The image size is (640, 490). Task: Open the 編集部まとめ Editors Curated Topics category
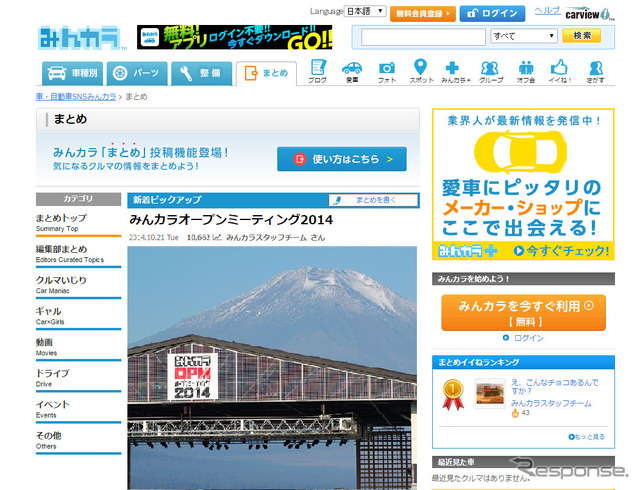click(78, 254)
